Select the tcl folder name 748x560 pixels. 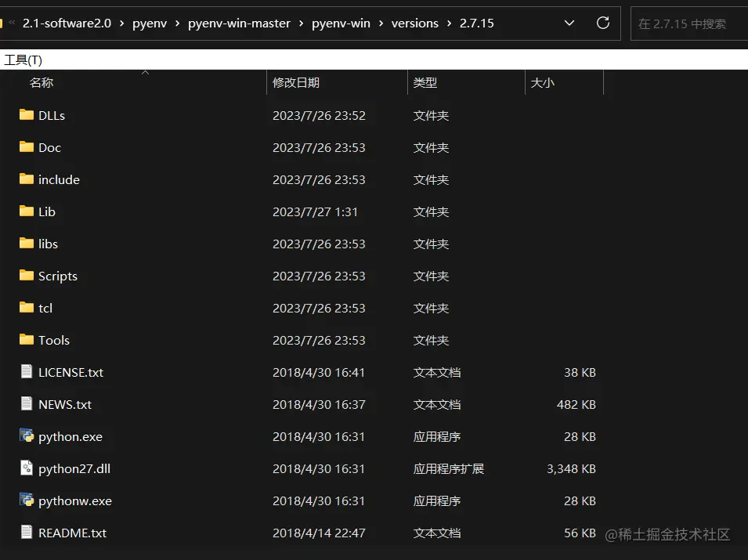coord(45,308)
